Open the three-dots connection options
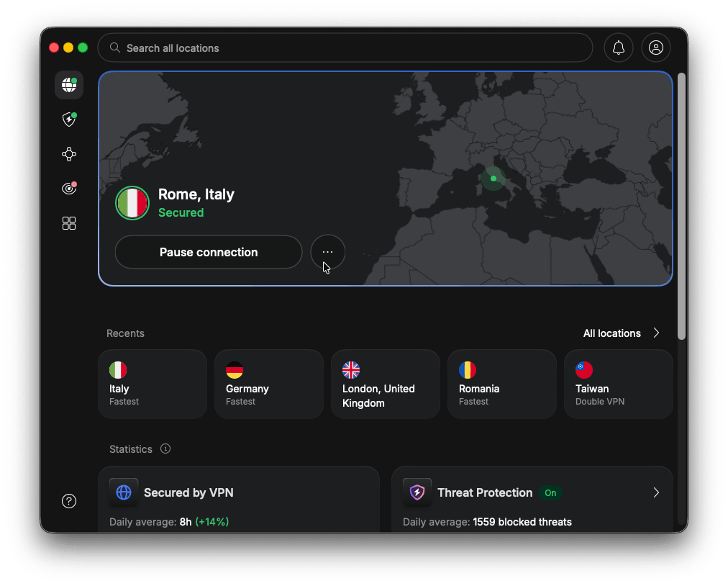728x586 pixels. coord(328,252)
